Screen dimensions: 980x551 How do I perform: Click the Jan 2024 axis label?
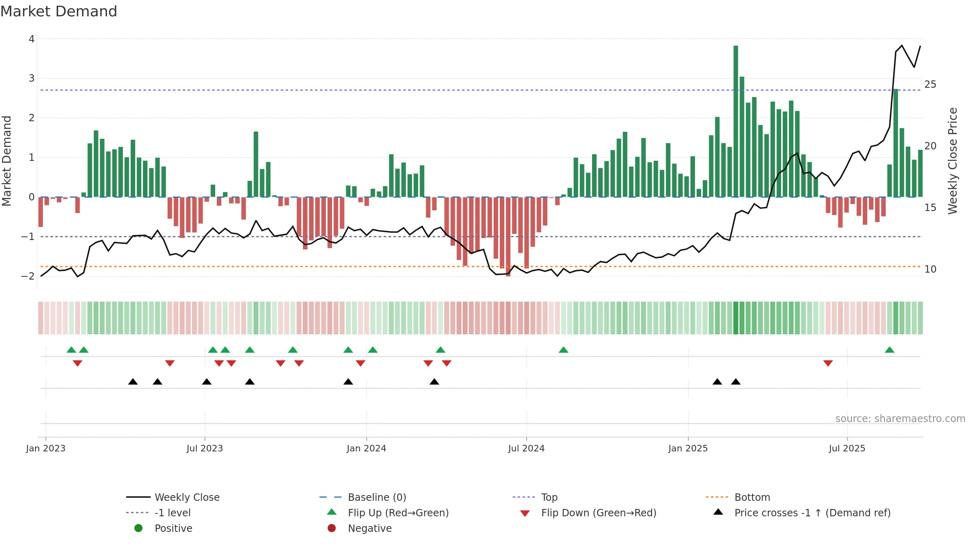point(366,448)
